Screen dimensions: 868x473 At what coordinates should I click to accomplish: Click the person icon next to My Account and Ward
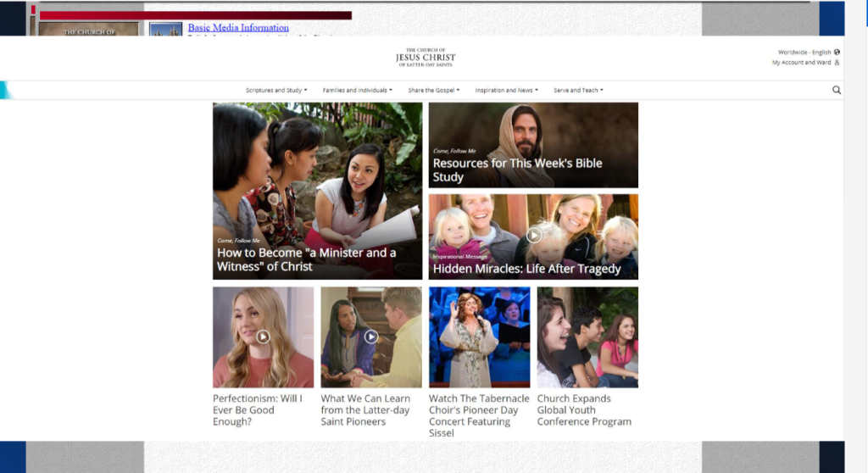point(837,63)
